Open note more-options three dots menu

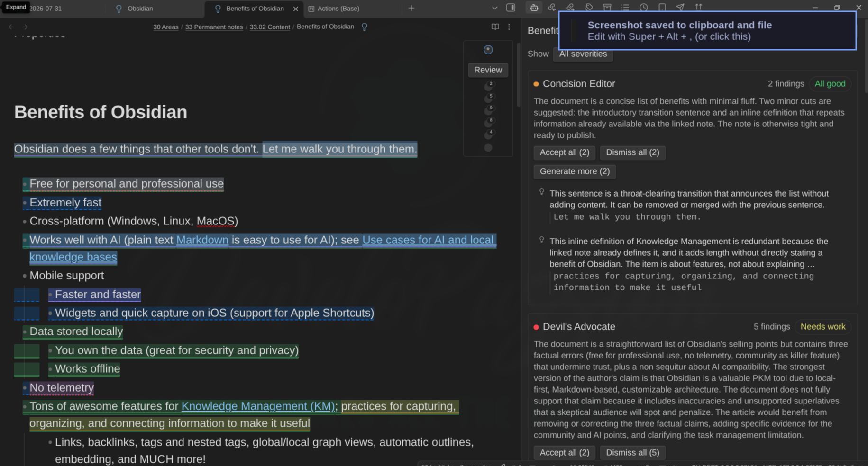pos(509,27)
